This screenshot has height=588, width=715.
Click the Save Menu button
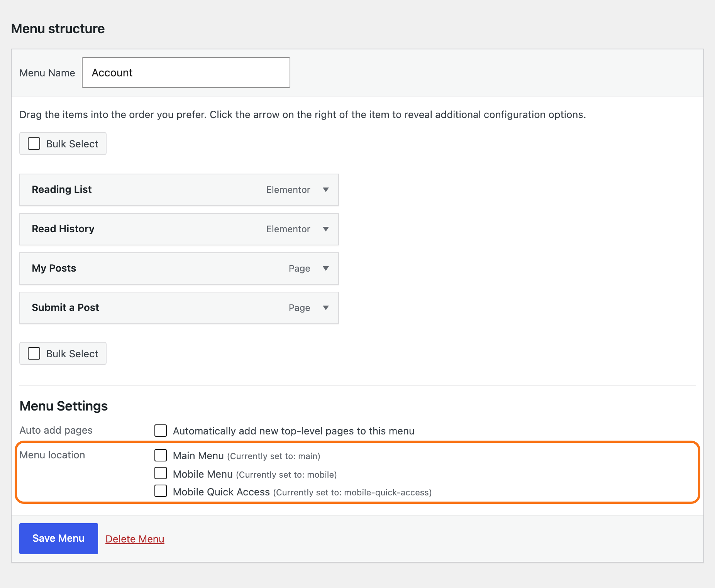59,539
